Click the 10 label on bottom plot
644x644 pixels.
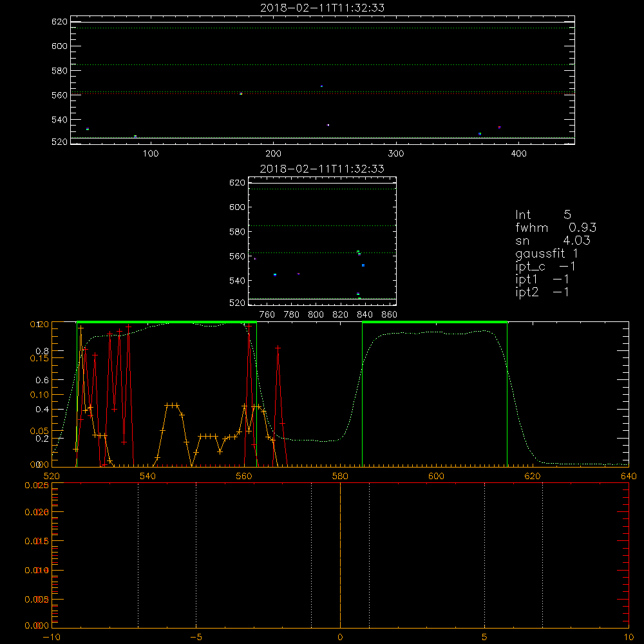coord(629,638)
